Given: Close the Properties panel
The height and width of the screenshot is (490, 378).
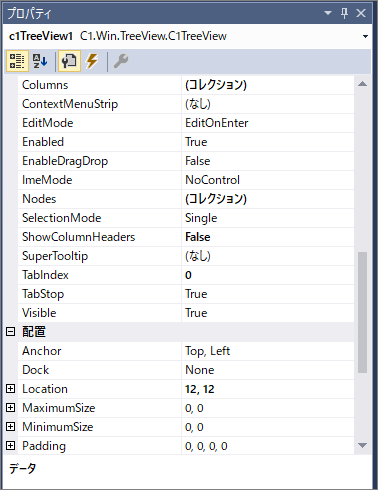Looking at the screenshot, I should [361, 13].
